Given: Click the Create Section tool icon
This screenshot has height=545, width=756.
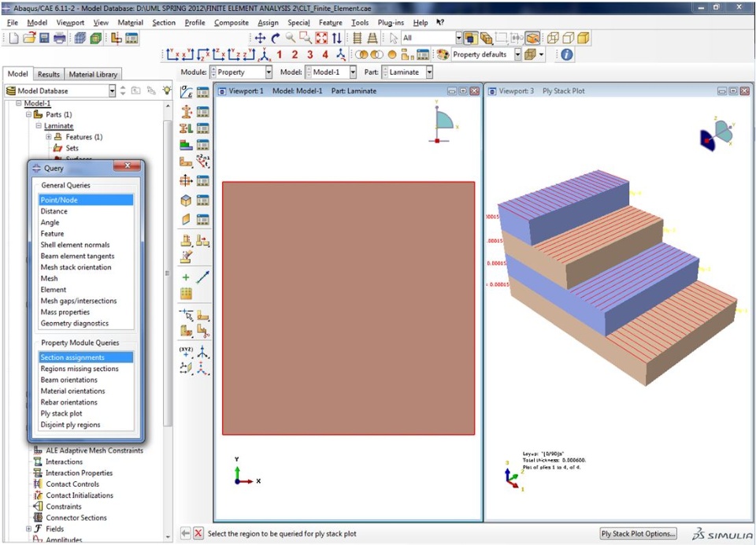Looking at the screenshot, I should pyautogui.click(x=186, y=111).
